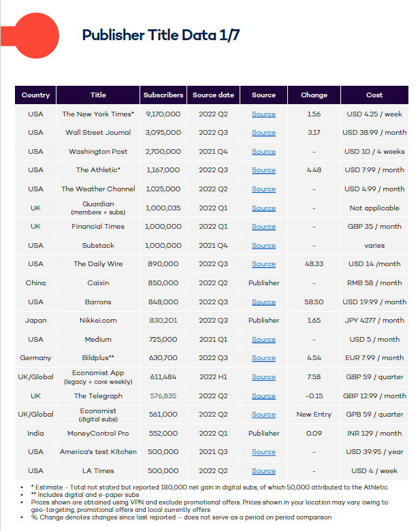Click the Subscribers column header
Viewport: 420px width, 531px height.
pos(163,95)
